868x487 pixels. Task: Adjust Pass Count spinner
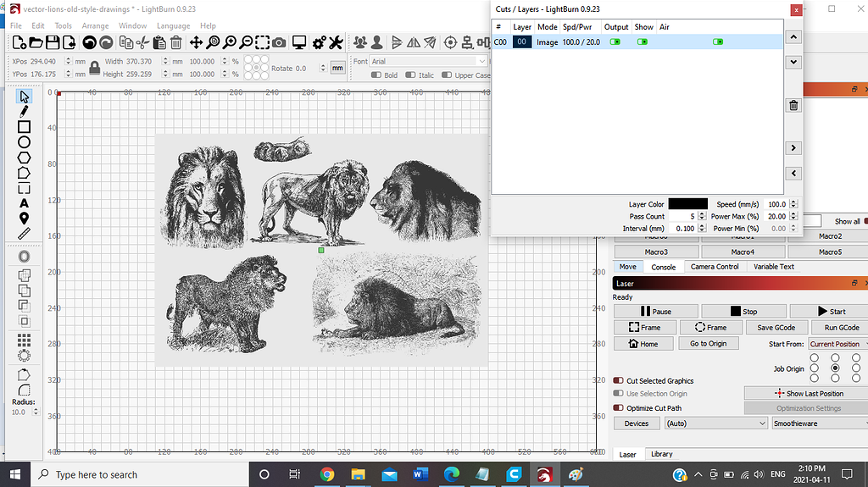[702, 216]
